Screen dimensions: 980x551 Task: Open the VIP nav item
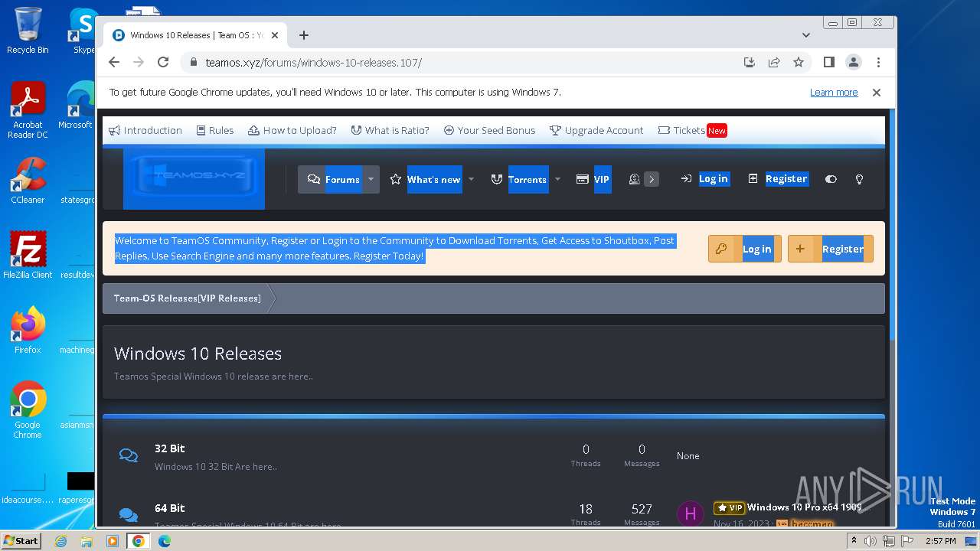[x=593, y=179]
